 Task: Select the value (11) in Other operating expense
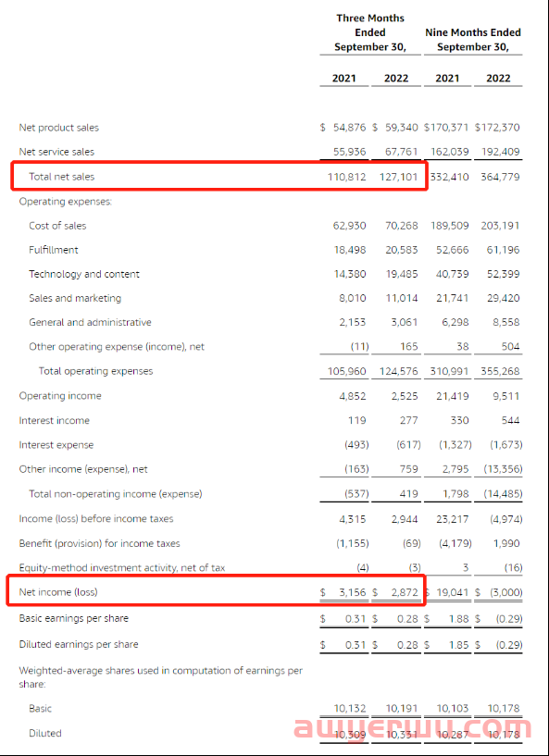point(359,347)
